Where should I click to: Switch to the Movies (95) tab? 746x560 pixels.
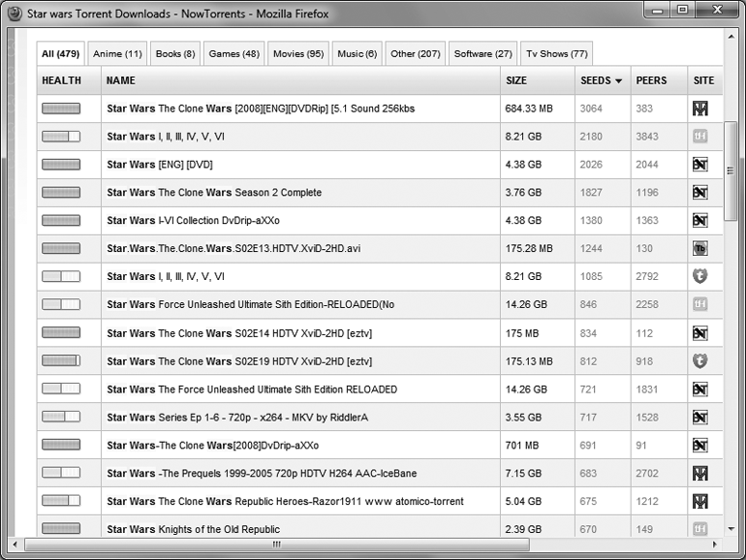[297, 54]
